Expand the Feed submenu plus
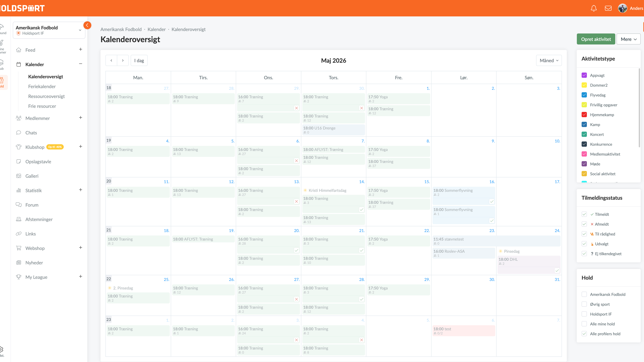 (x=80, y=49)
